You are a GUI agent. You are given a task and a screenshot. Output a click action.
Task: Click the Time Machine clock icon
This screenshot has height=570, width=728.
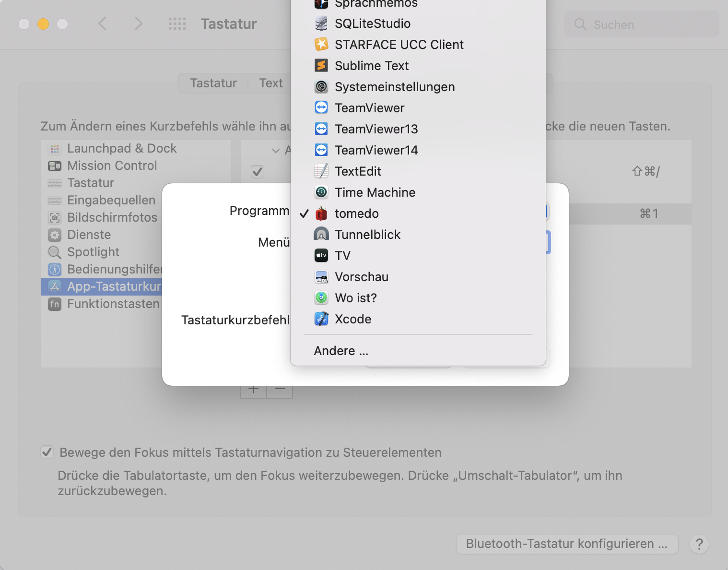[x=321, y=192]
